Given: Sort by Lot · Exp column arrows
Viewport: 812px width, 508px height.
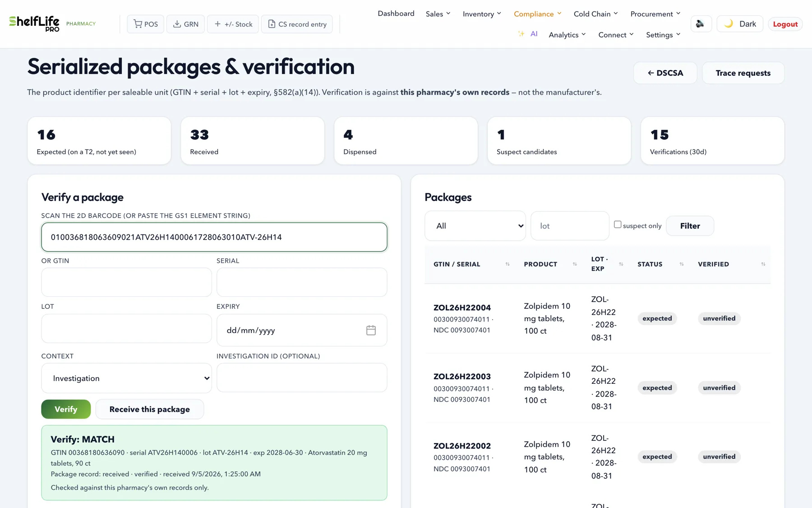Looking at the screenshot, I should tap(621, 264).
